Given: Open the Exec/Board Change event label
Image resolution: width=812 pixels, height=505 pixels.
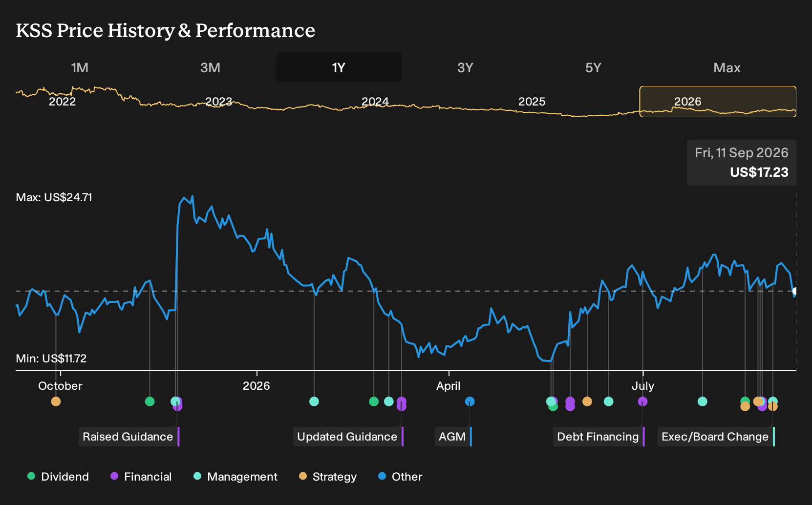Looking at the screenshot, I should coord(716,437).
